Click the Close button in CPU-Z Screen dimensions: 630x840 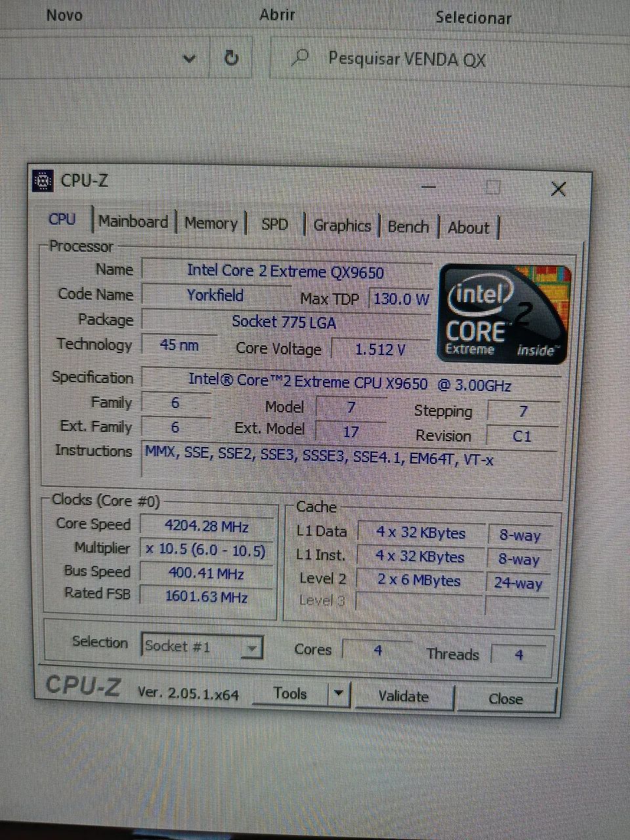(505, 699)
